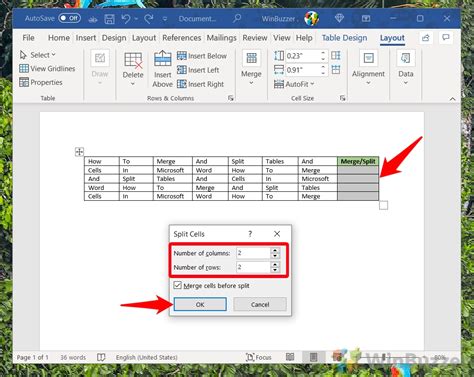Click the row height field 0.23"
474x377 pixels.
coord(302,56)
